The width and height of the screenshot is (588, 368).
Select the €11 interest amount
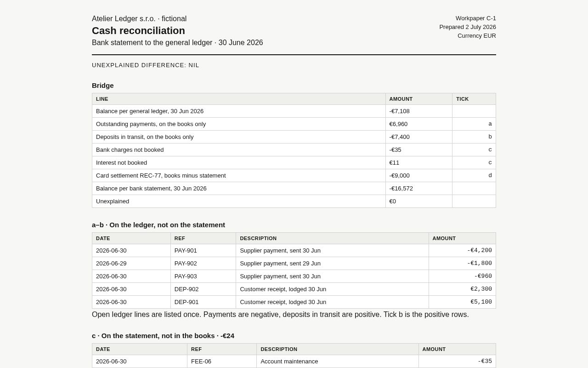394,163
